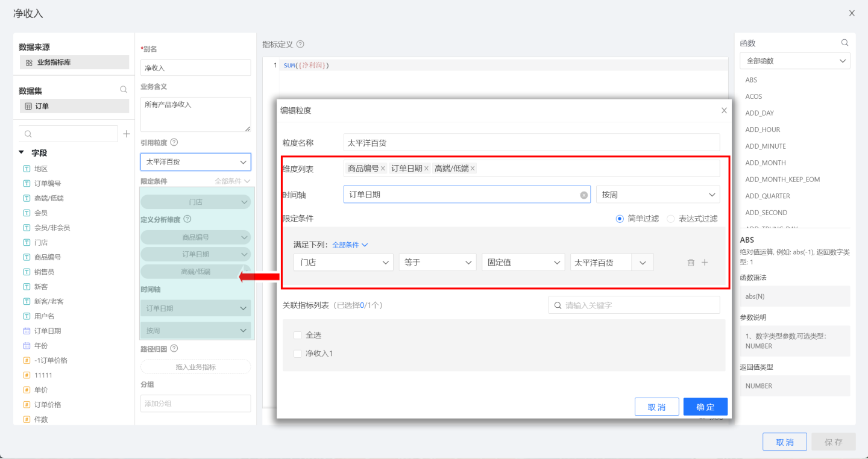Screen dimensions: 868x459
Task: Add a new filter condition with plus icon
Action: click(705, 263)
